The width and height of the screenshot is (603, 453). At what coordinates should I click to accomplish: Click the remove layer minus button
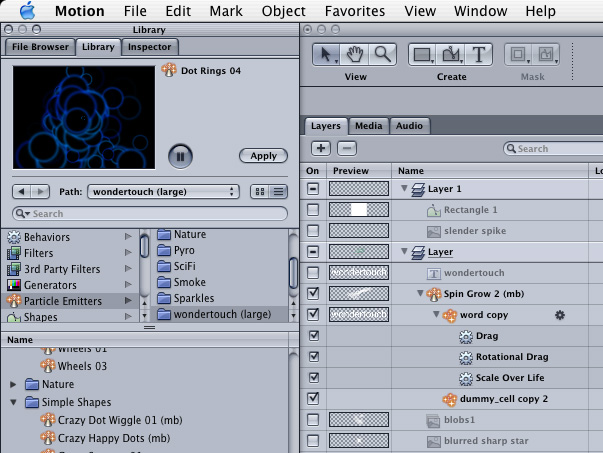(347, 148)
